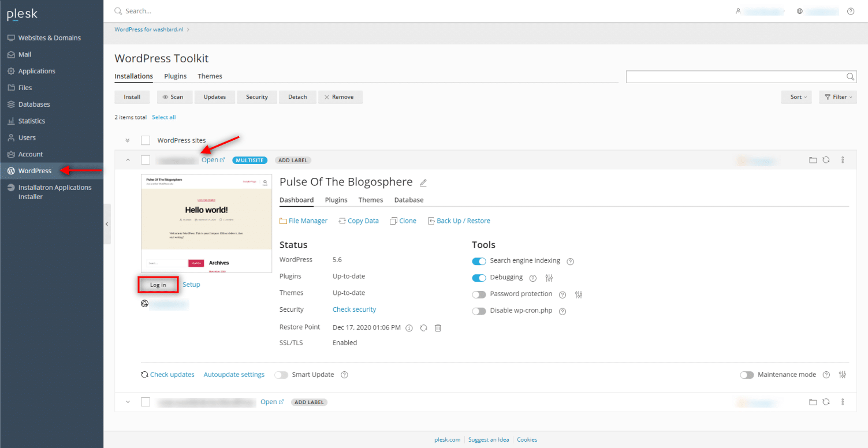Select the Database tab
The width and height of the screenshot is (868, 448).
(409, 200)
